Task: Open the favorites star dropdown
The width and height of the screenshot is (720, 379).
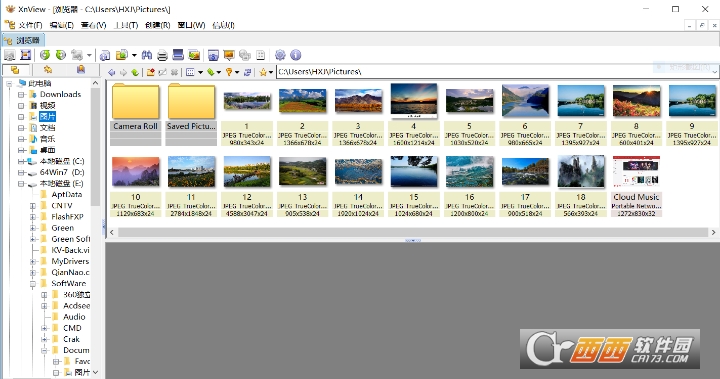Action: [x=270, y=72]
